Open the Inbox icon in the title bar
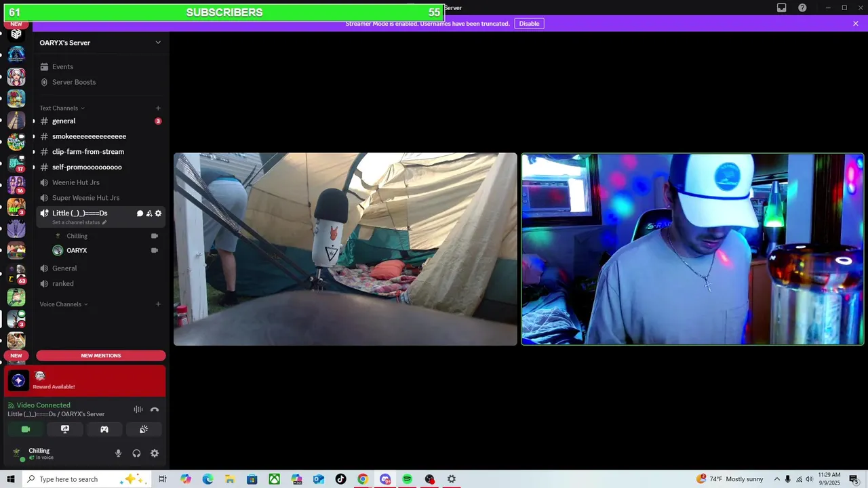 point(782,8)
